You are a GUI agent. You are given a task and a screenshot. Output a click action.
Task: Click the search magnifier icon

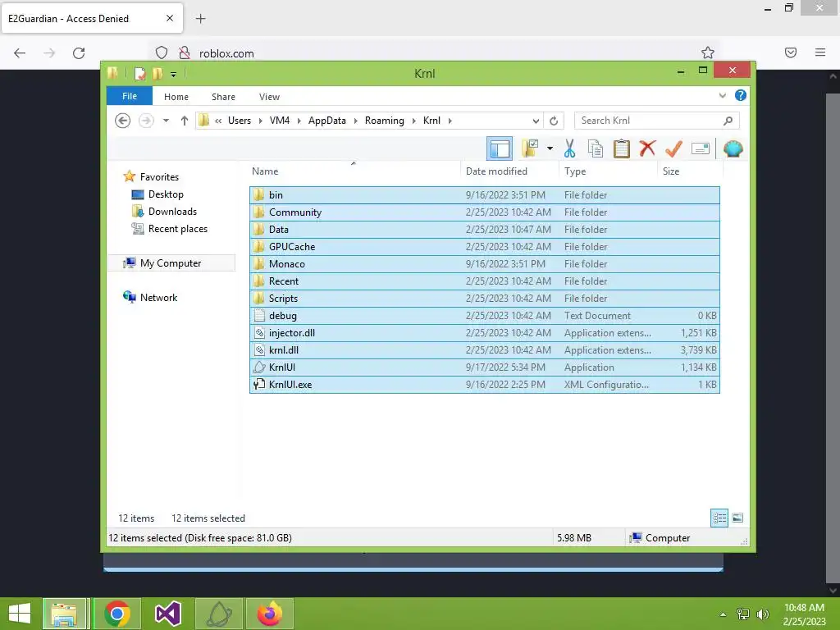[728, 121]
